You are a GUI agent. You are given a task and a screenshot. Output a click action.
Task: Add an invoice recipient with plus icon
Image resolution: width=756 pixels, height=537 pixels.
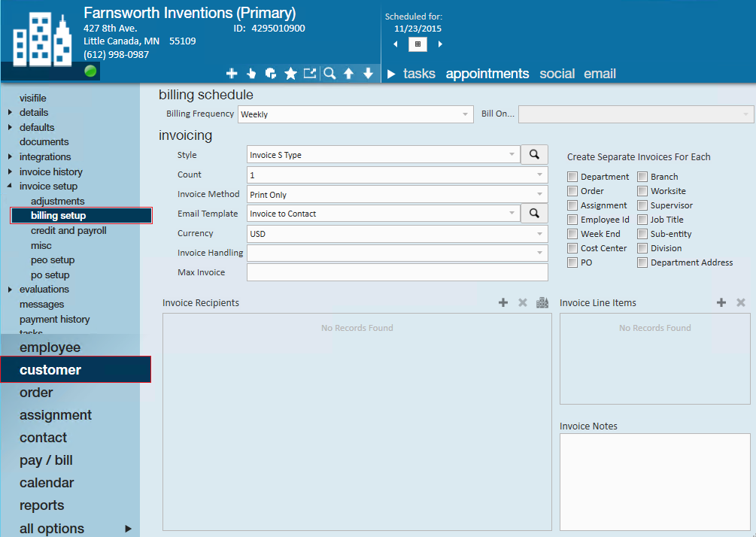(503, 303)
